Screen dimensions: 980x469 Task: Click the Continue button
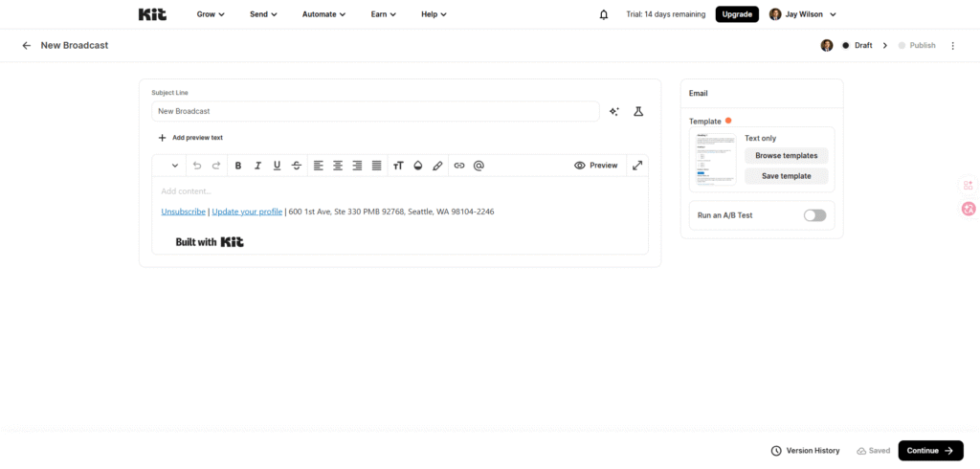tap(930, 451)
